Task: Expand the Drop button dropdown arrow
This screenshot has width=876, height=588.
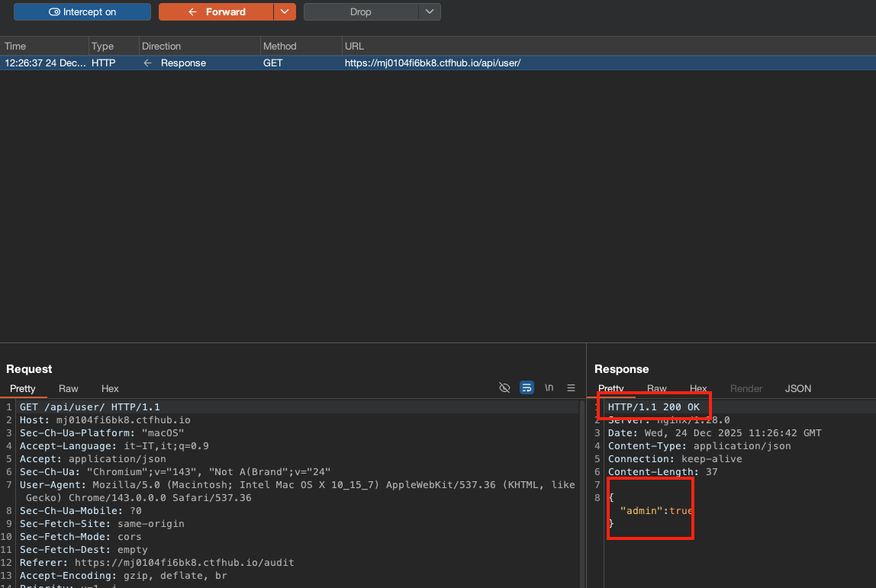Action: point(430,12)
